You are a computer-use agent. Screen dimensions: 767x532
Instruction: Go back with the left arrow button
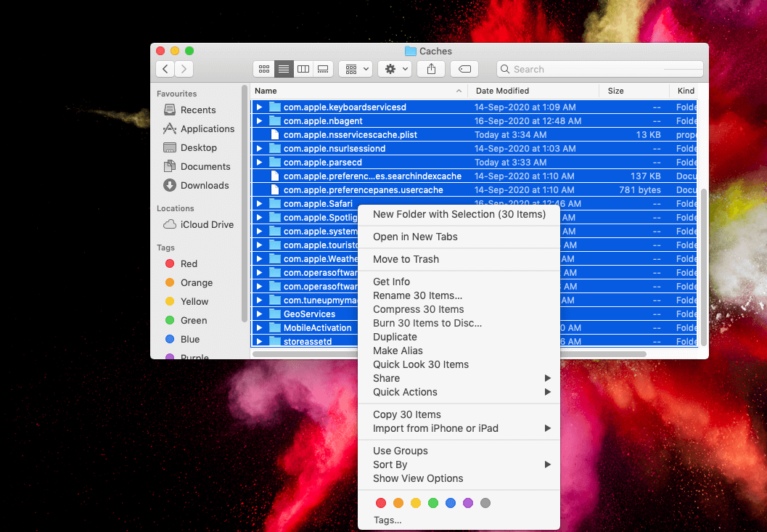[165, 69]
